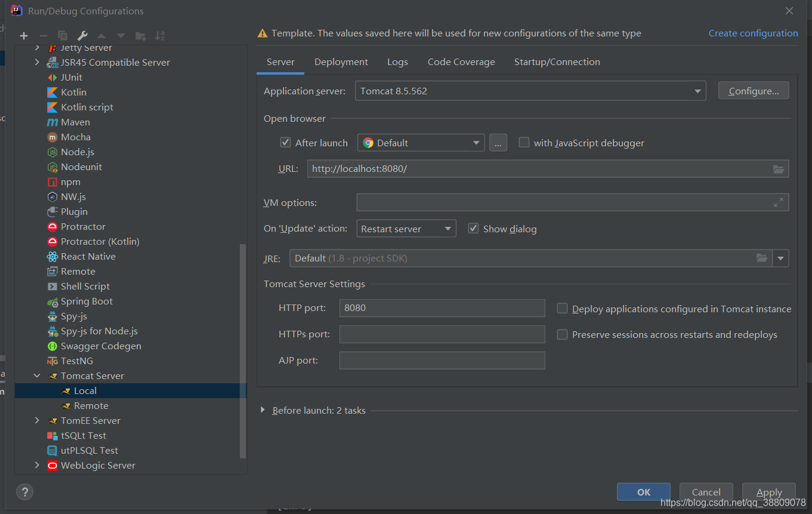Select the Node.js template icon
This screenshot has height=514, width=812.
click(52, 152)
